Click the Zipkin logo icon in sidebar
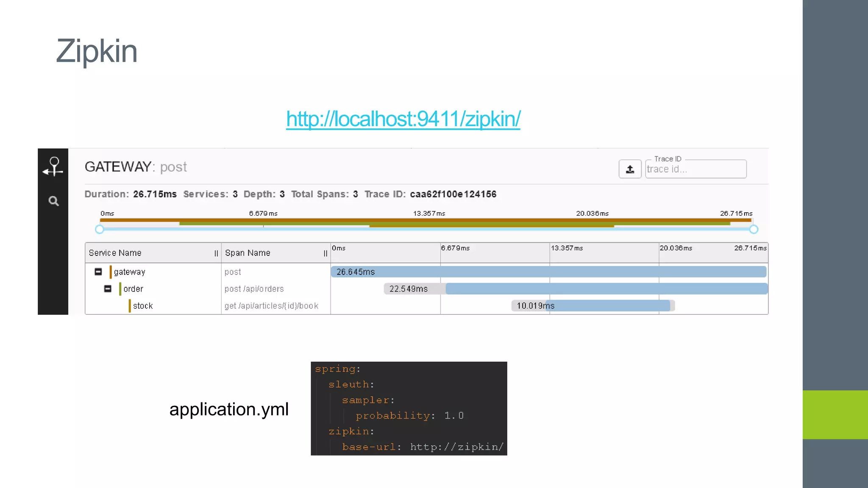Image resolution: width=868 pixels, height=488 pixels. click(x=53, y=166)
